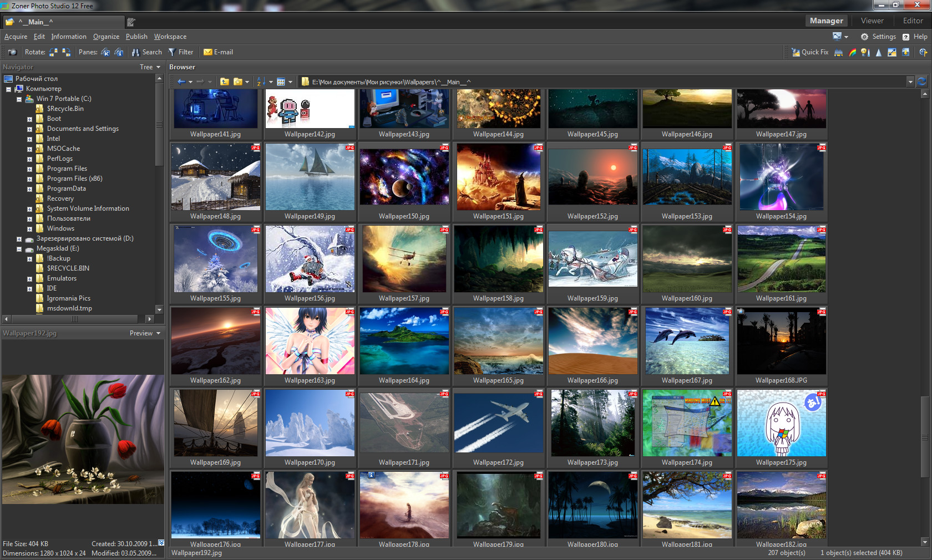Click the GPS globe flag icon
The width and height of the screenshot is (932, 560).
(923, 52)
